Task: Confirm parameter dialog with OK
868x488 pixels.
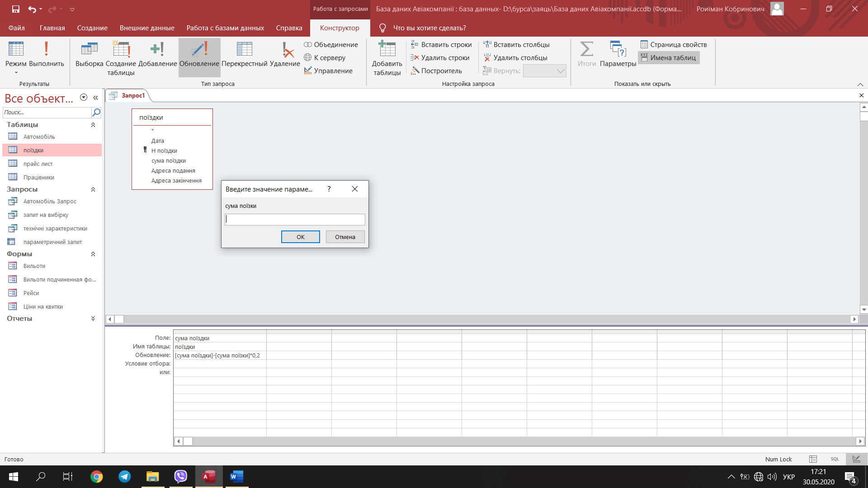Action: tap(300, 237)
